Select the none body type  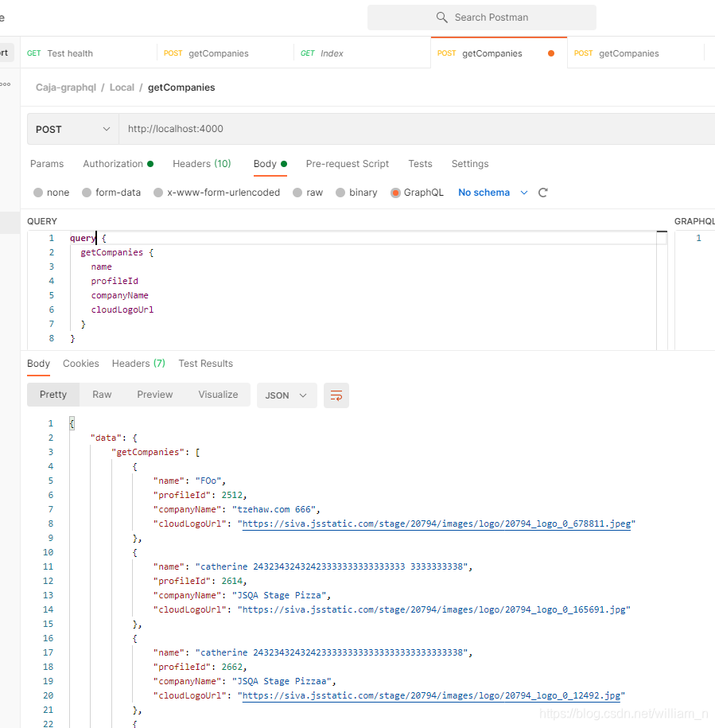click(x=51, y=193)
